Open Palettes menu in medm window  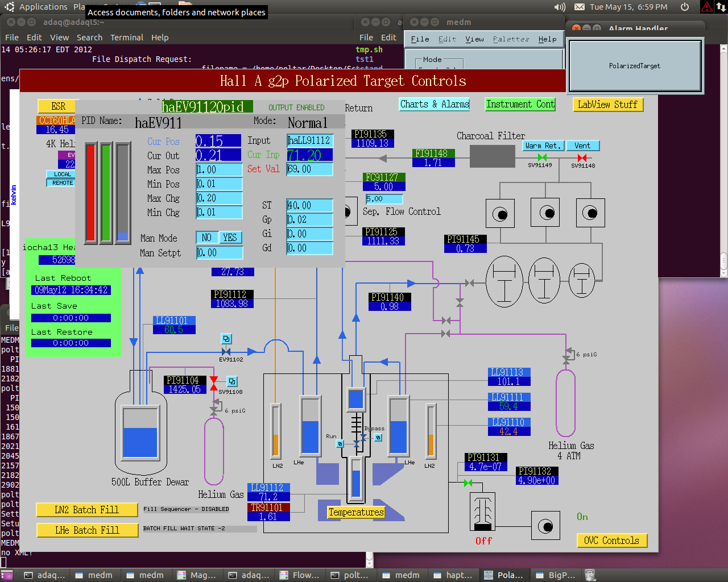point(511,39)
